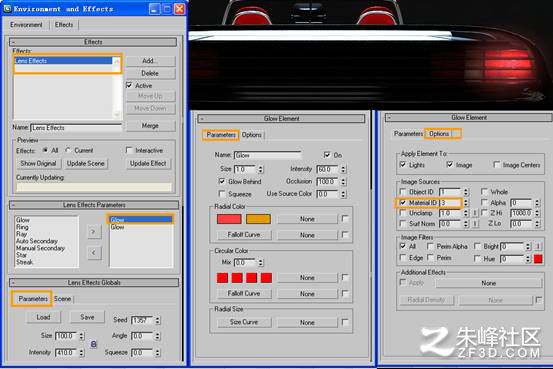This screenshot has height=369, width=553.
Task: Click the Glow Size spinner arrows
Action: coord(260,169)
